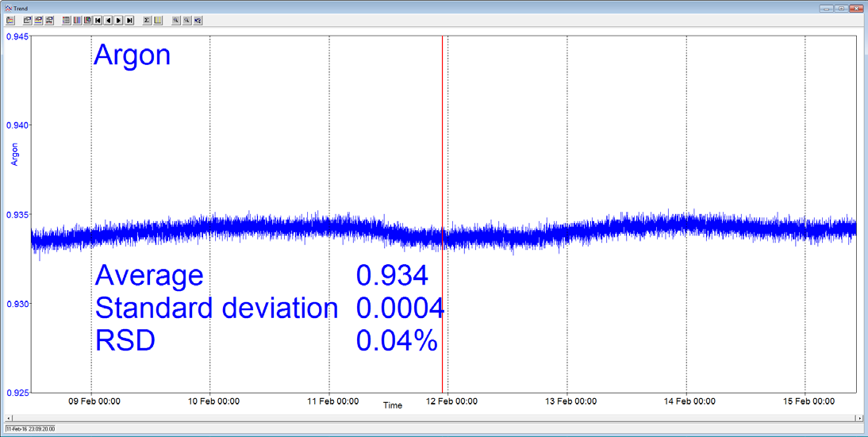Click the second magnifier zoom out icon
The height and width of the screenshot is (437, 868).
[x=186, y=21]
